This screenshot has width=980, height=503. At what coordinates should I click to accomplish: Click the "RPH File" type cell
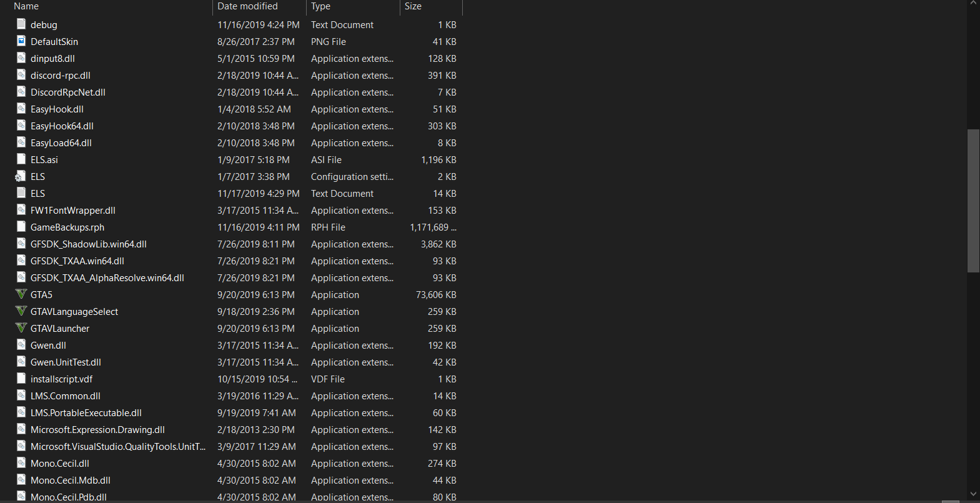click(x=328, y=227)
